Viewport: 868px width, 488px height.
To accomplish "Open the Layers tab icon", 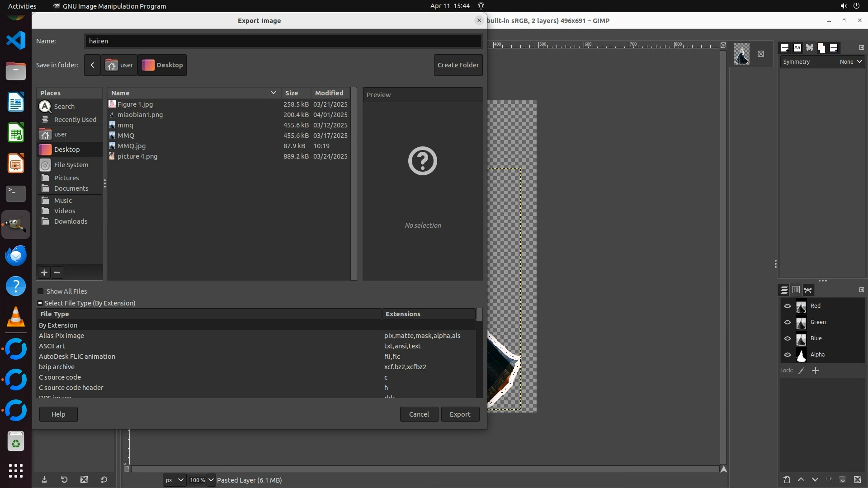I will [784, 290].
